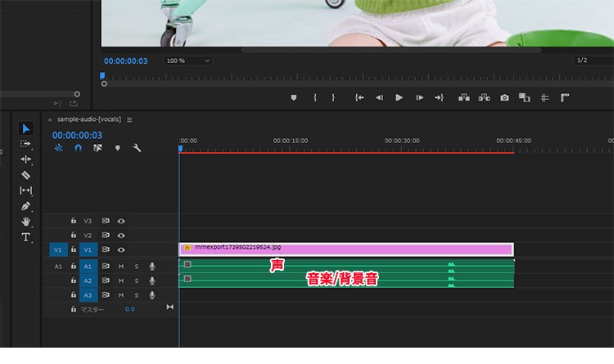Open the sample-audio-[vocals] panel menu
614x364 pixels.
point(129,119)
